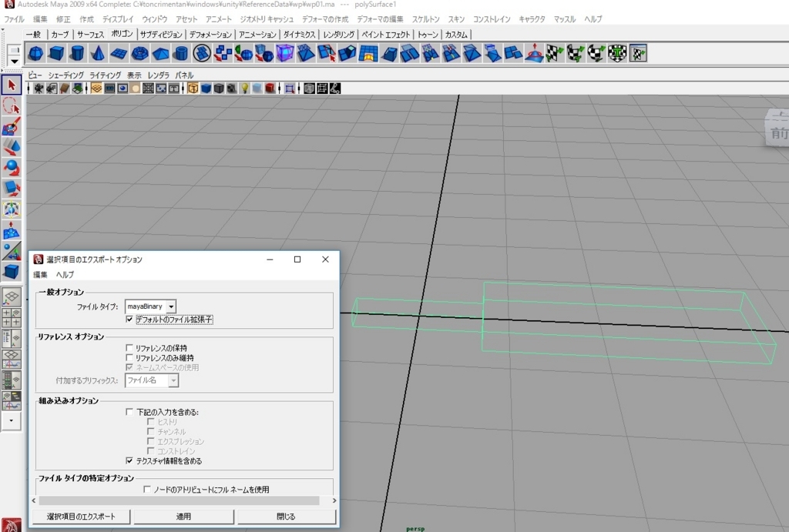Check 下記の入力を含める option
The width and height of the screenshot is (789, 532).
point(129,412)
